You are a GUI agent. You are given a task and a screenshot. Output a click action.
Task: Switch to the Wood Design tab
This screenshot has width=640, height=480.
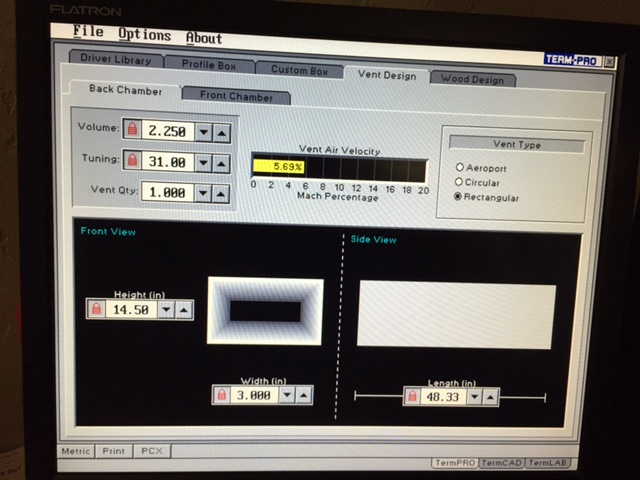tap(473, 79)
